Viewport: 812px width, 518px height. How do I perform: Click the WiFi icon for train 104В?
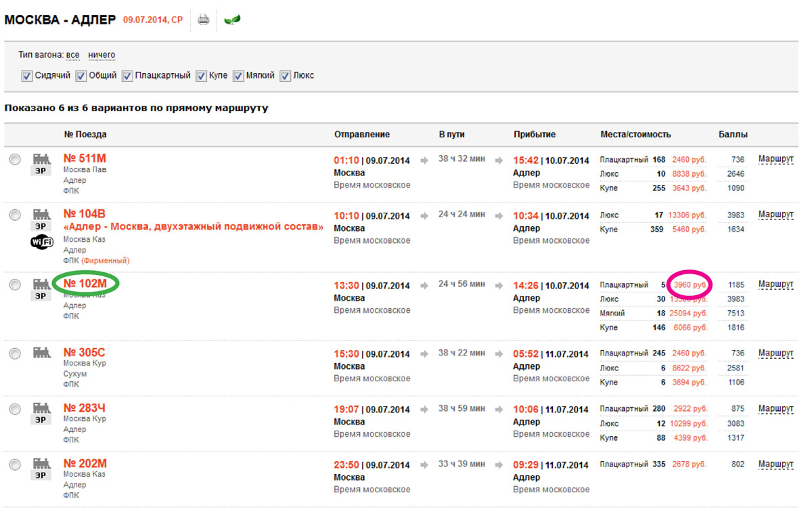42,242
